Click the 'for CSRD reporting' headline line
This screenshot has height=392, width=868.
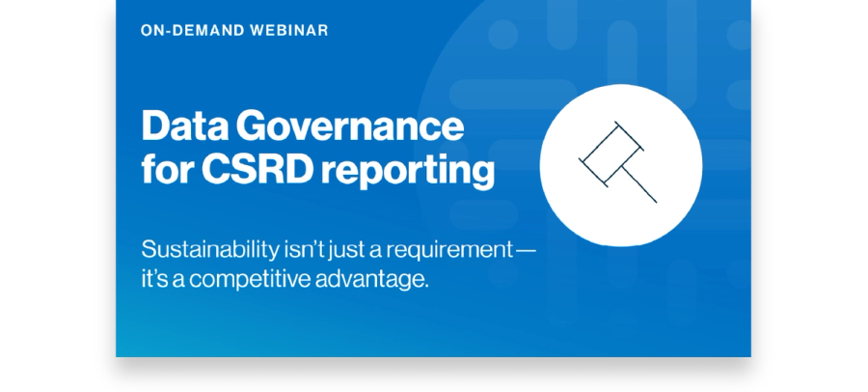pyautogui.click(x=318, y=171)
